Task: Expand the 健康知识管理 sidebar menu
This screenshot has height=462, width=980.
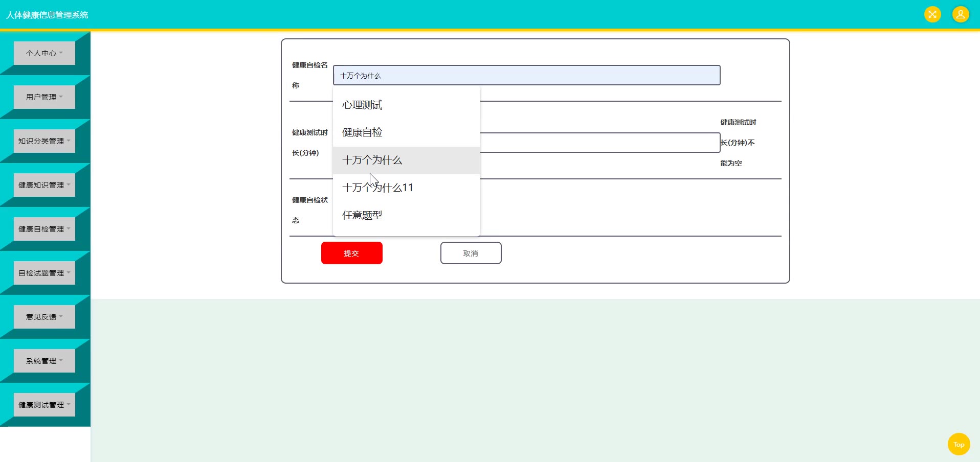Action: pyautogui.click(x=44, y=185)
